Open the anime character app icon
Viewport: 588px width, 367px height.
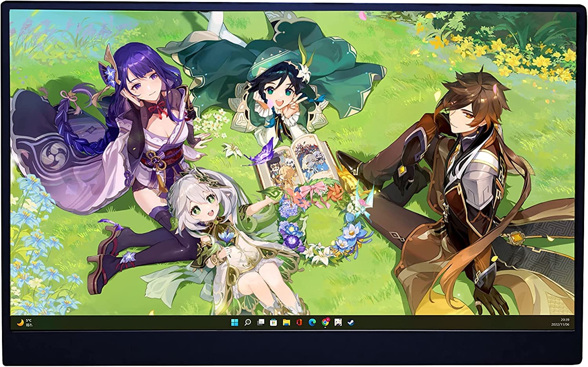click(338, 323)
